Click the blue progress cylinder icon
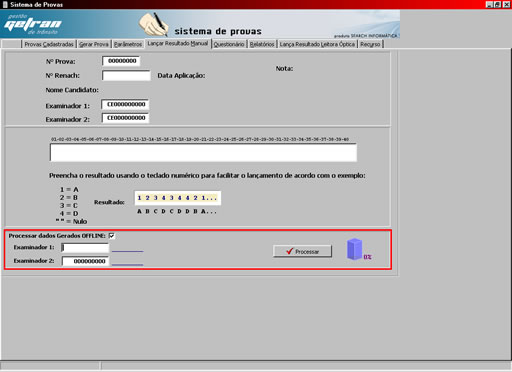 pos(354,249)
